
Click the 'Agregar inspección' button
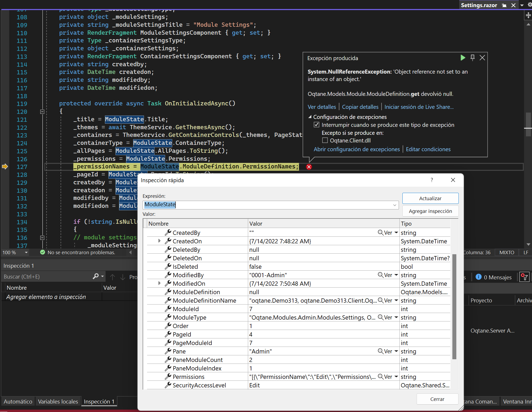(430, 211)
